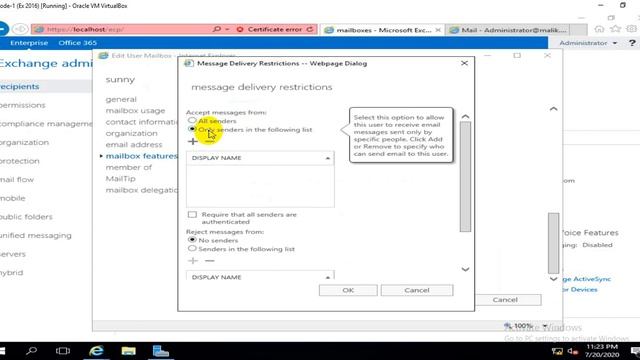Click the volume tray icon
Viewport: 640px width, 360px height.
point(573,351)
